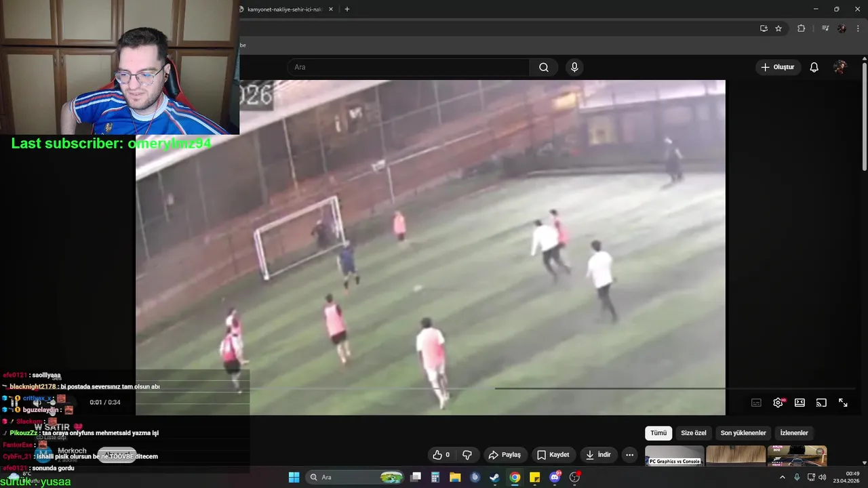This screenshot has height=488, width=868.
Task: Enter fullscreen on the video player
Action: tap(843, 403)
